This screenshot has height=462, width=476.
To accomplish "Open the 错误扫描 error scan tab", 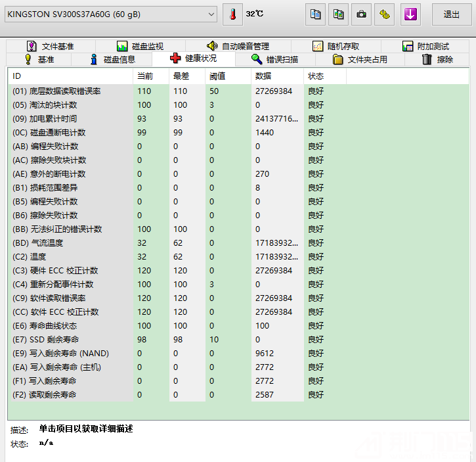I will tap(275, 59).
